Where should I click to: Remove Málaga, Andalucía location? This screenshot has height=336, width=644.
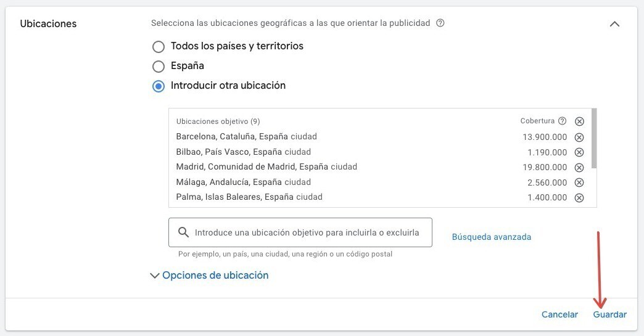click(x=579, y=182)
